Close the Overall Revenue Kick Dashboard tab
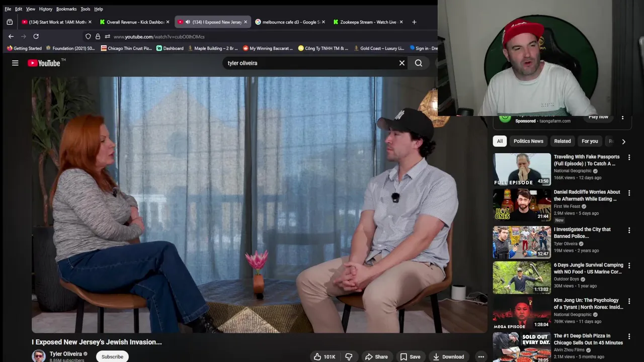 click(x=168, y=22)
